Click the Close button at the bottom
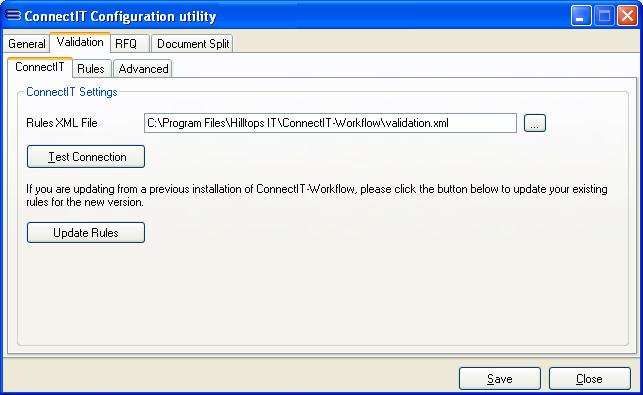Image resolution: width=643 pixels, height=395 pixels. click(589, 379)
